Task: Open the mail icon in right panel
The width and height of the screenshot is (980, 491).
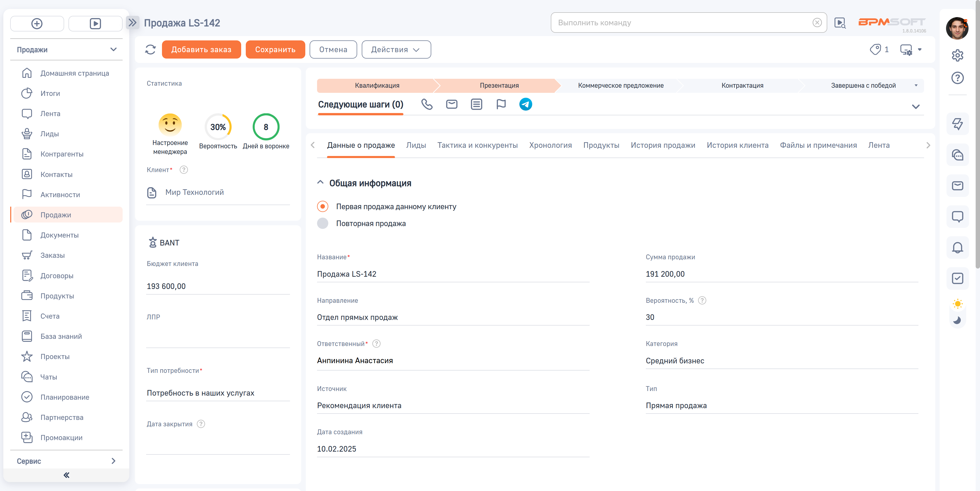Action: click(x=957, y=186)
